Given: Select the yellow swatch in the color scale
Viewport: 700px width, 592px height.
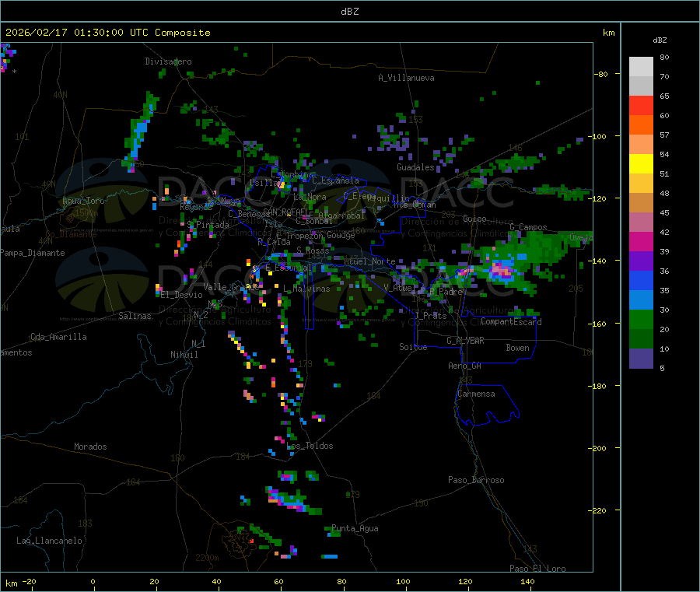Looking at the screenshot, I should (x=641, y=163).
